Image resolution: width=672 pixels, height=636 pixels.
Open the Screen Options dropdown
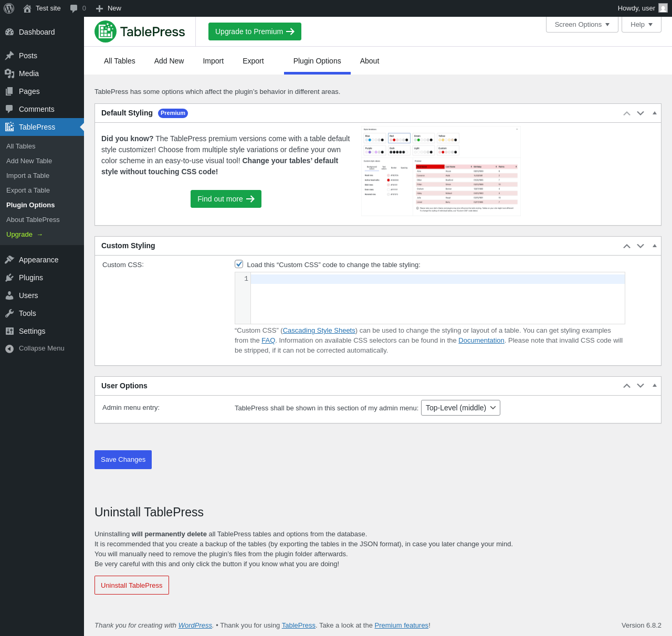tap(582, 25)
